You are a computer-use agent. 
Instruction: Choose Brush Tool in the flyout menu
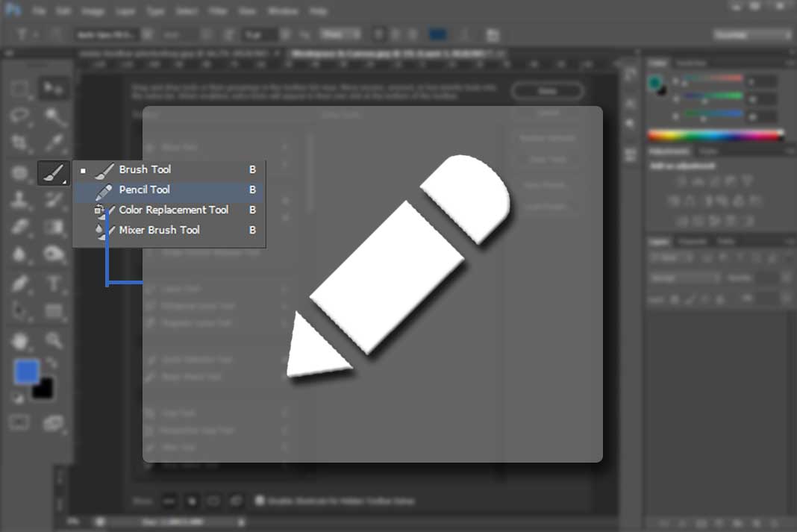pyautogui.click(x=169, y=169)
